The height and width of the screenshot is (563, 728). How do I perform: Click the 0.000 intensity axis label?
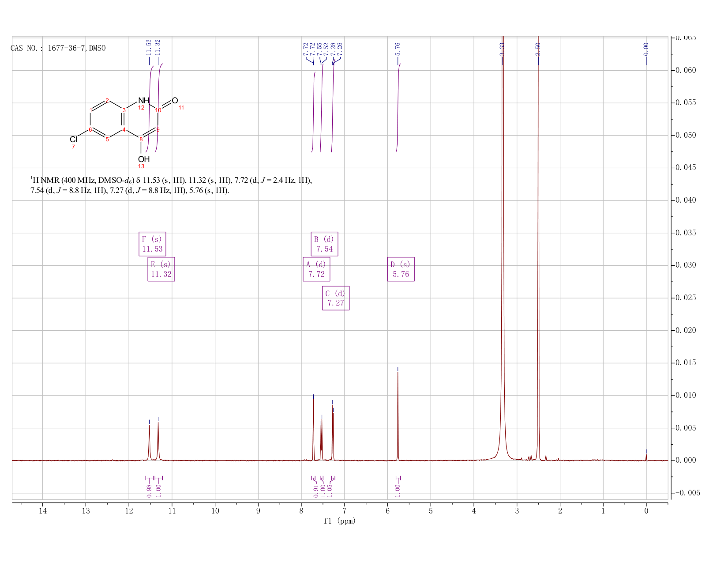tap(686, 461)
